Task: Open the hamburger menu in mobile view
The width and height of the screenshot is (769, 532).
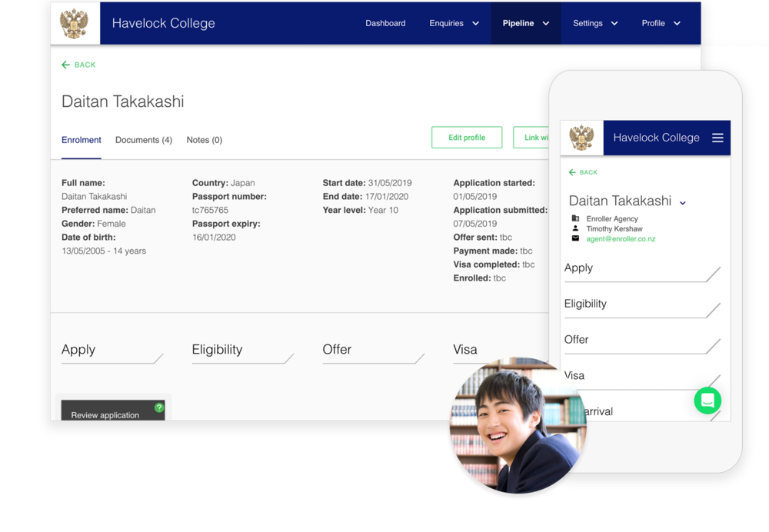Action: pos(717,138)
